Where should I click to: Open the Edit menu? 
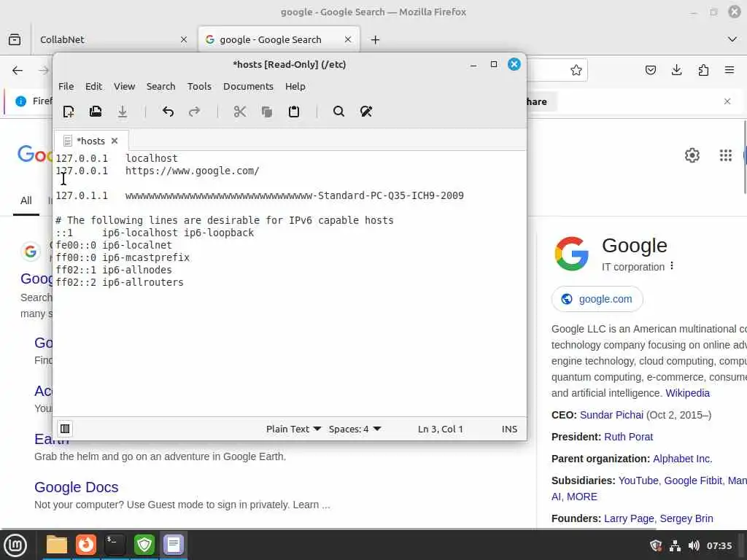[x=93, y=86]
